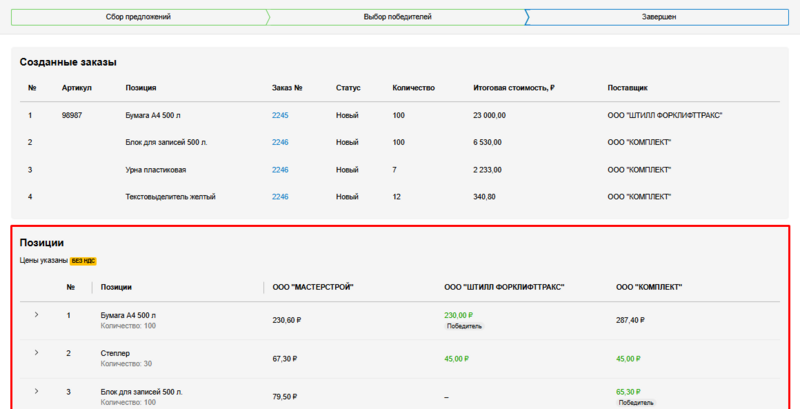Open order 2245 link
The image size is (800, 409).
click(x=280, y=115)
